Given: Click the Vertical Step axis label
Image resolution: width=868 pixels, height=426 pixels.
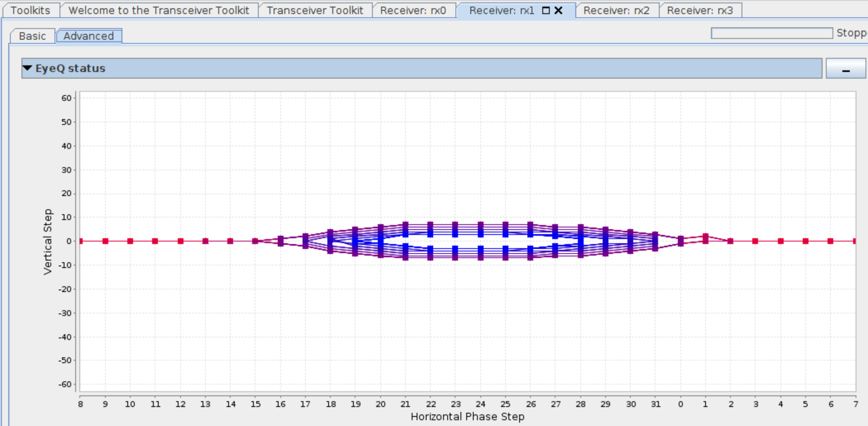Looking at the screenshot, I should pyautogui.click(x=48, y=242).
